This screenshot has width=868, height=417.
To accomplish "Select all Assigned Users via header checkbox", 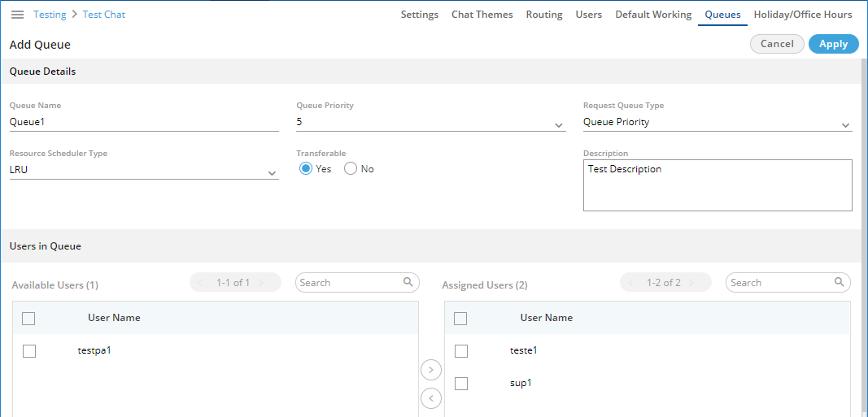I will pyautogui.click(x=461, y=319).
